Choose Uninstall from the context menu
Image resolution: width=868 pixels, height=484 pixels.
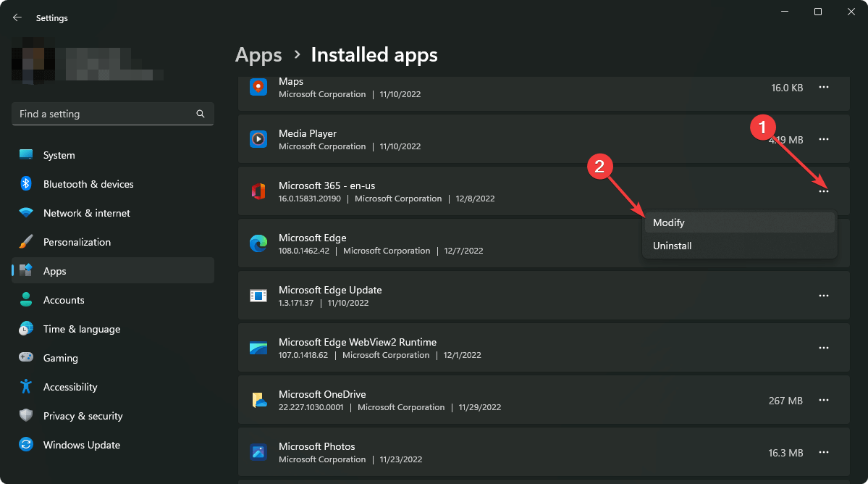(740, 246)
